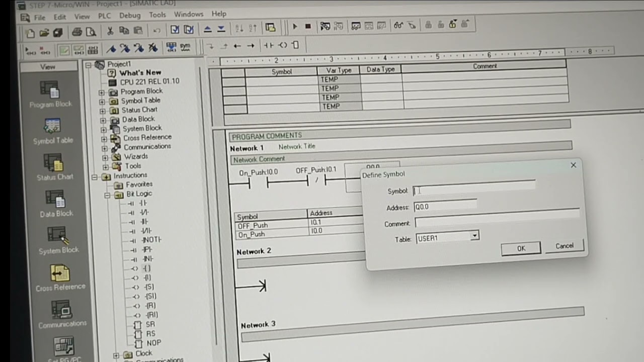Click the Open project folder icon
Image resolution: width=644 pixels, height=362 pixels.
(44, 33)
